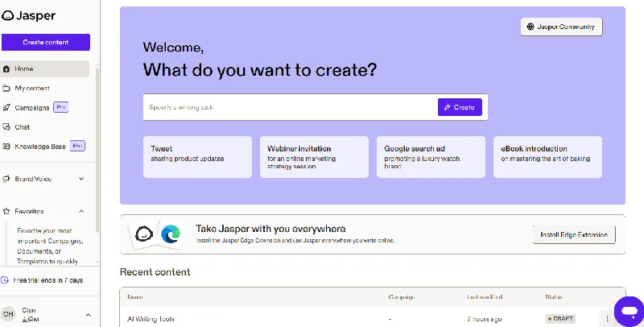644x327 pixels.
Task: Click the Brand Voice megaphone icon
Action: pos(6,179)
